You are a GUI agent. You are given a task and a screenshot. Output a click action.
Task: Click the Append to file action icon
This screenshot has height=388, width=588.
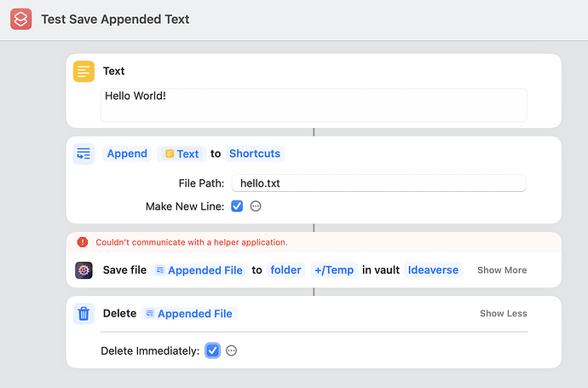[x=84, y=153]
